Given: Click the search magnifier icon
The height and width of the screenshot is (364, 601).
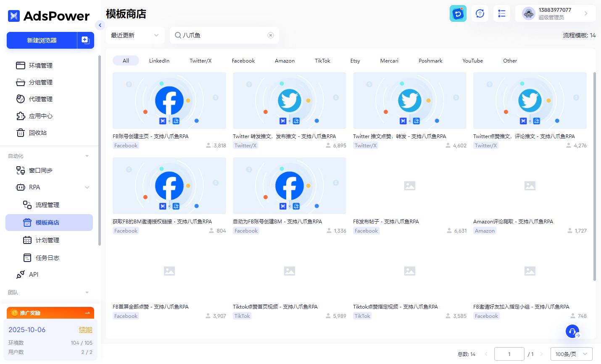Looking at the screenshot, I should 178,35.
